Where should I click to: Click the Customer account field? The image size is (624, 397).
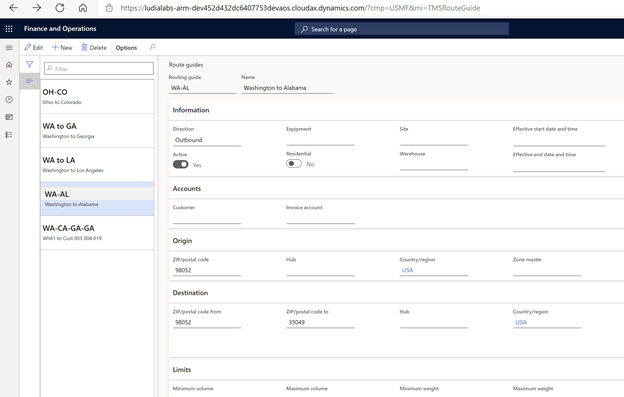207,218
